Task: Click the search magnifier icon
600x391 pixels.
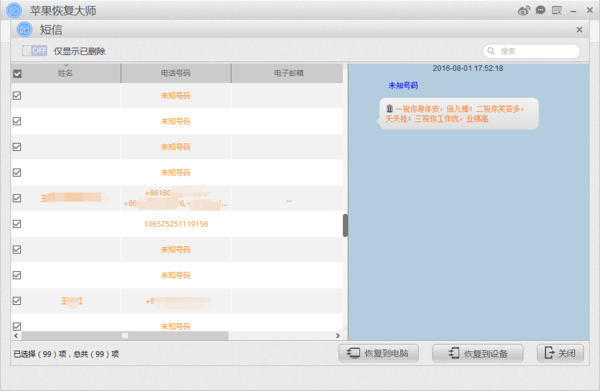Action: (491, 51)
